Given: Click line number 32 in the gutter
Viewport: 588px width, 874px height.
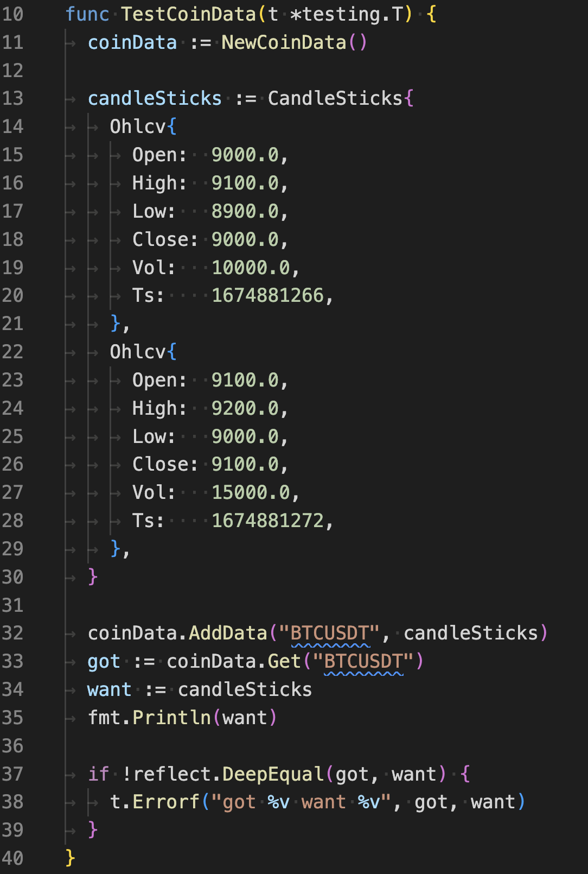Looking at the screenshot, I should (13, 633).
